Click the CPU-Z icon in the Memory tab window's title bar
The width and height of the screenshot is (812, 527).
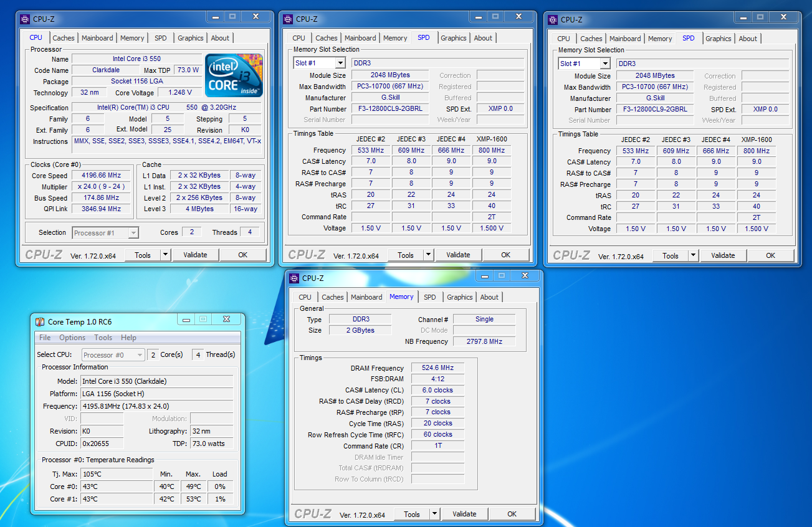(x=294, y=278)
